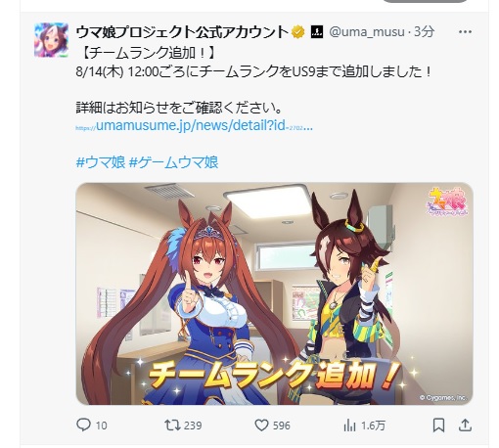Screen dimensions: 499x448
Task: Click the @uma_musu handle
Action: 367,32
